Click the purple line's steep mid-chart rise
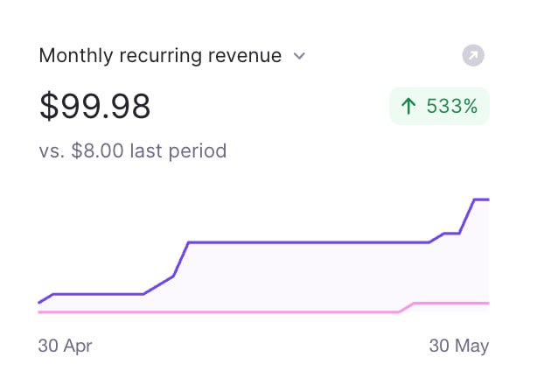The width and height of the screenshot is (537, 392). point(181,259)
